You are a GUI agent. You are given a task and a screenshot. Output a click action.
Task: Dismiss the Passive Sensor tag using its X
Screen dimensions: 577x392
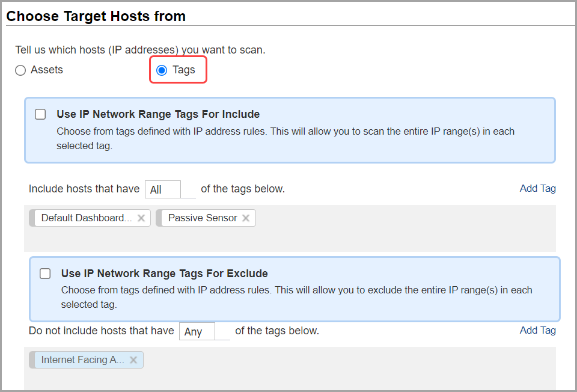pos(246,218)
